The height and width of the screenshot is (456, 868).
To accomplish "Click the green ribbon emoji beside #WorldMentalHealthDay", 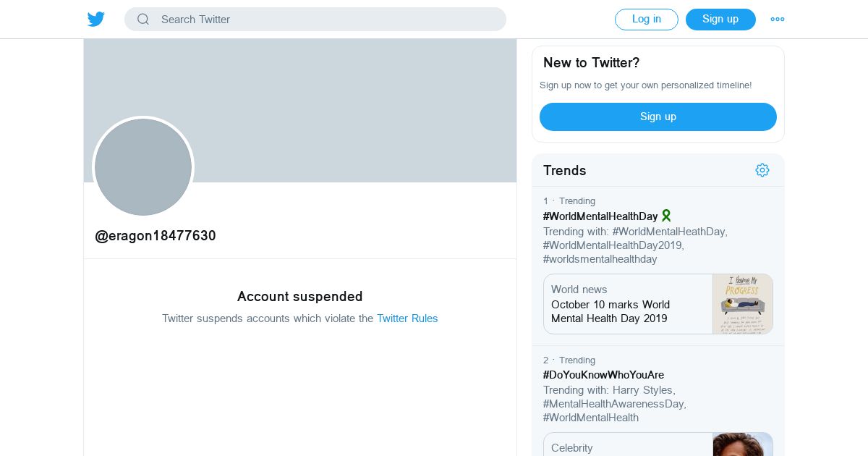I will (x=666, y=216).
